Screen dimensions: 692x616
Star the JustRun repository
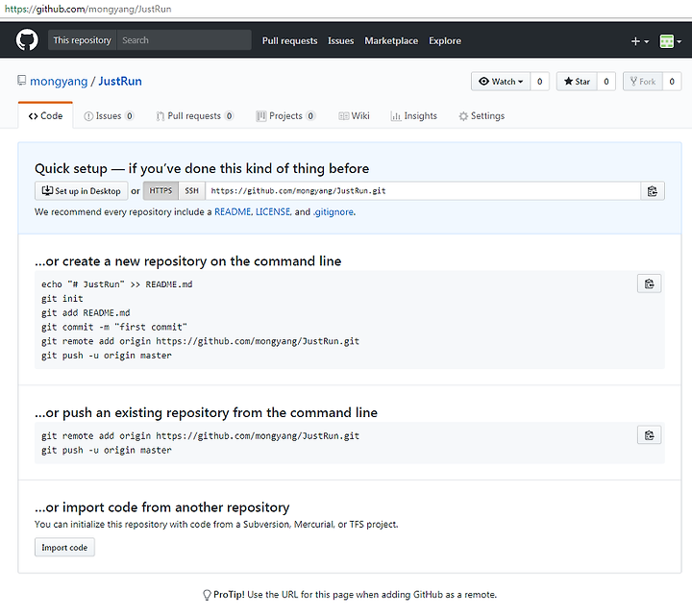(x=577, y=82)
